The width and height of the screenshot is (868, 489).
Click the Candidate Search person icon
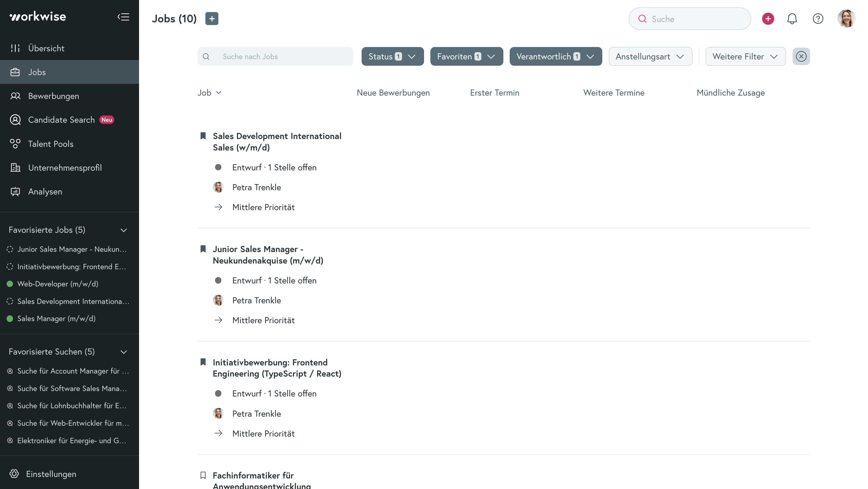[x=15, y=120]
